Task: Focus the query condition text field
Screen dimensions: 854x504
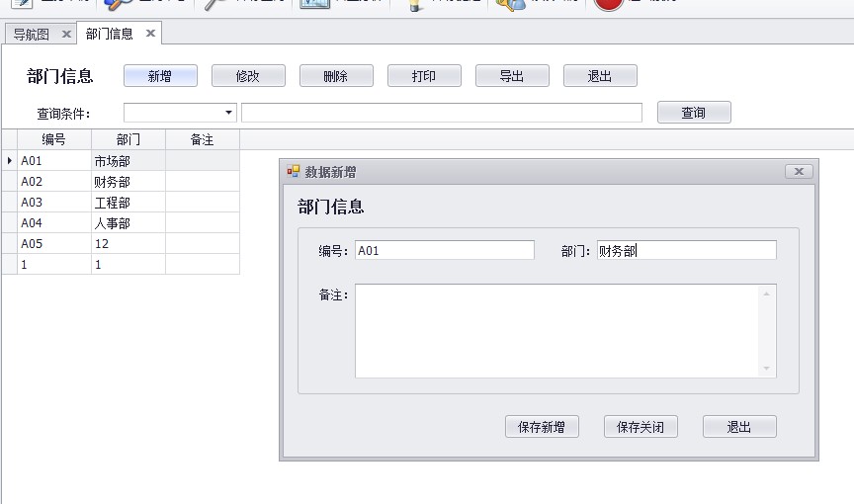Action: tap(442, 113)
